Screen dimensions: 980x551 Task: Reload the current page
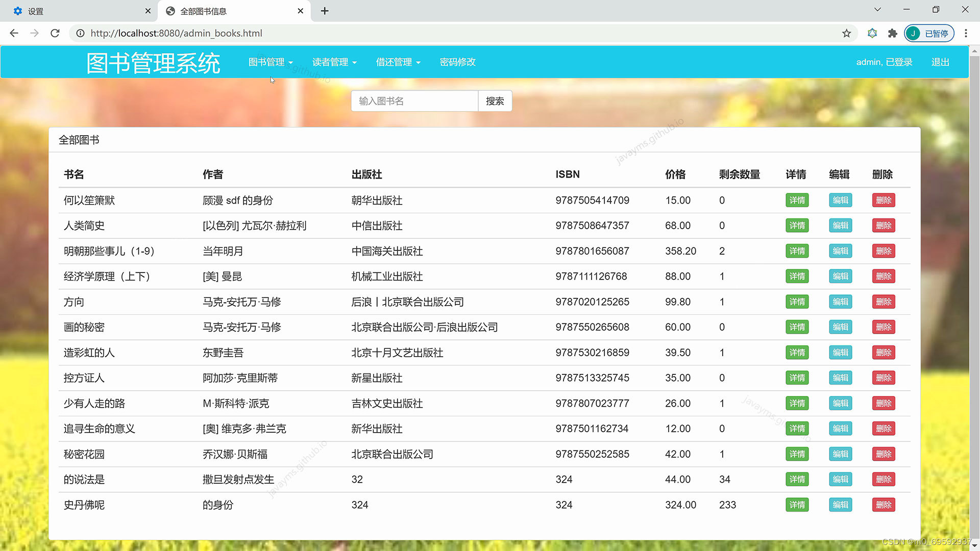(x=55, y=33)
